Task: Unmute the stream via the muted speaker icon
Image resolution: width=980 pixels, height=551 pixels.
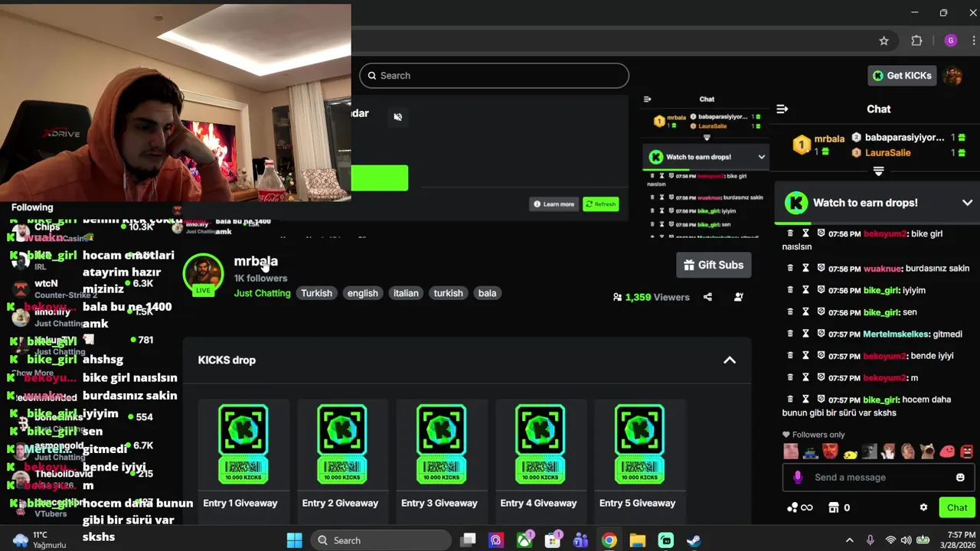Action: coord(397,117)
